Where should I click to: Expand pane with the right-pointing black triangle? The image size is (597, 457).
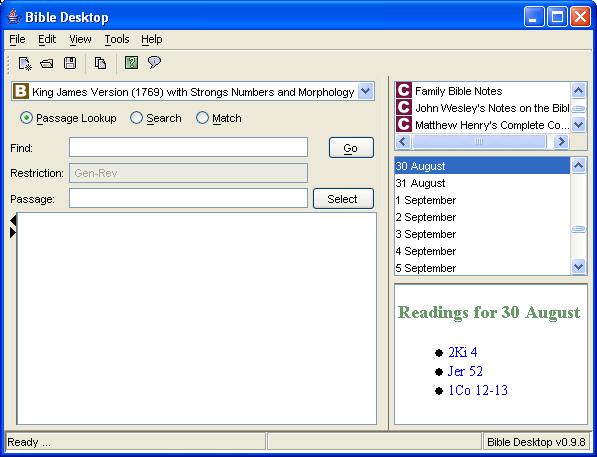[13, 232]
